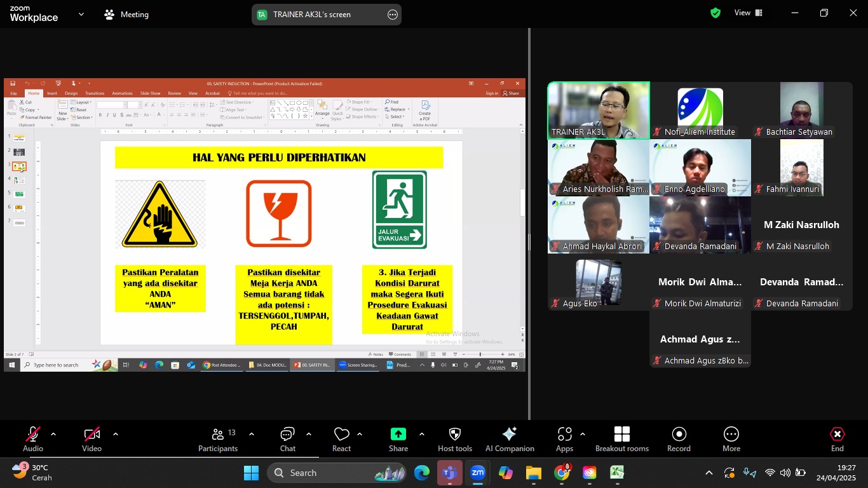Open the Chat panel

[287, 439]
